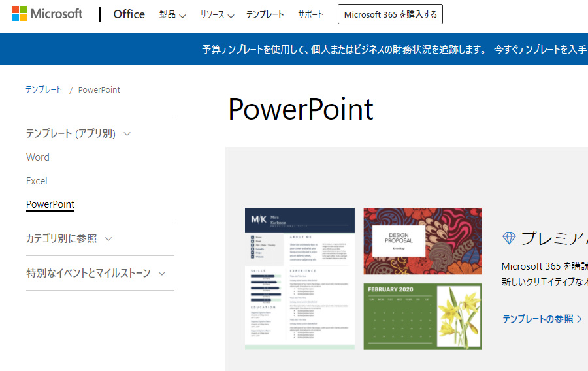Image resolution: width=588 pixels, height=371 pixels.
Task: Open the February 2020 calendar thumbnail
Action: pos(422,317)
